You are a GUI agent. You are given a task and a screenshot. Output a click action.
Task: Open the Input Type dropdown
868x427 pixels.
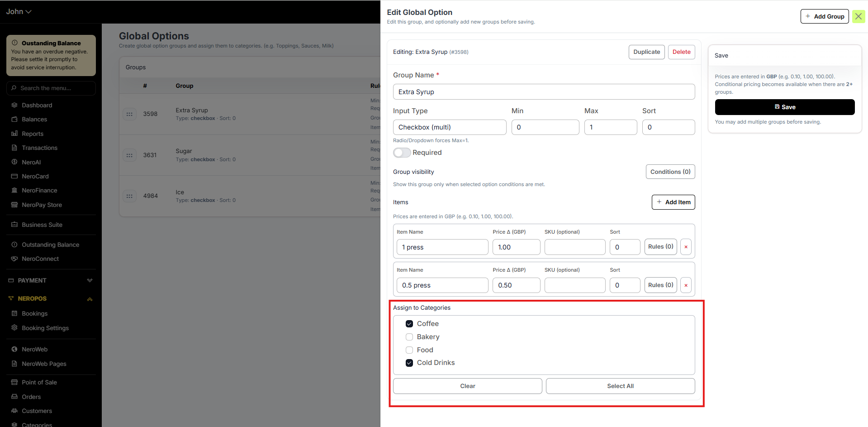(449, 127)
